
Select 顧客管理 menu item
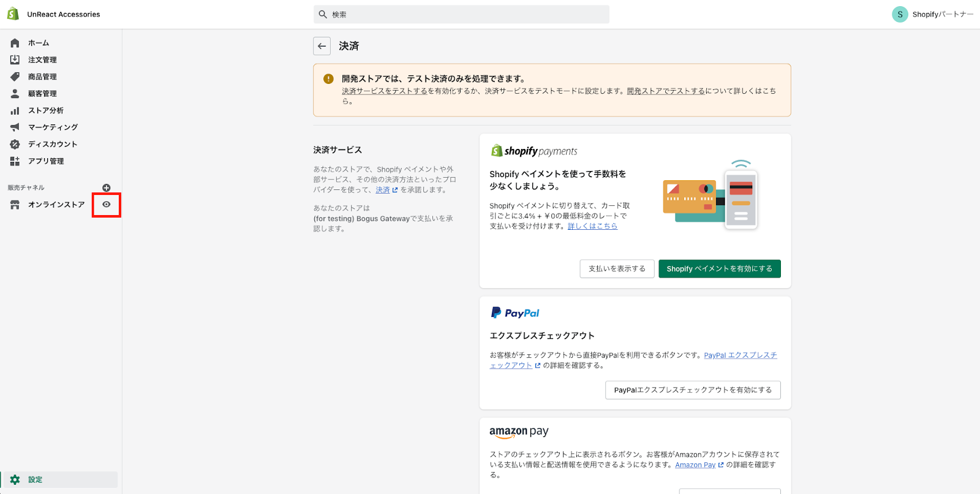click(42, 93)
